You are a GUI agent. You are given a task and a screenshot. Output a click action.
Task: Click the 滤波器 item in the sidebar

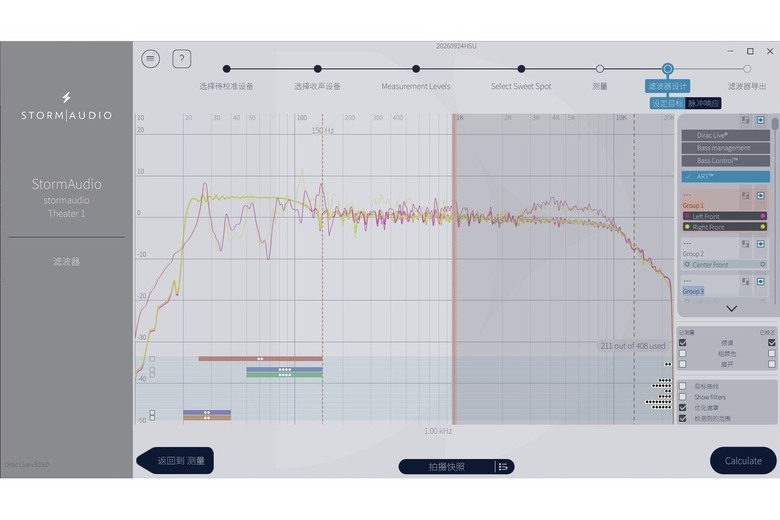pyautogui.click(x=66, y=261)
